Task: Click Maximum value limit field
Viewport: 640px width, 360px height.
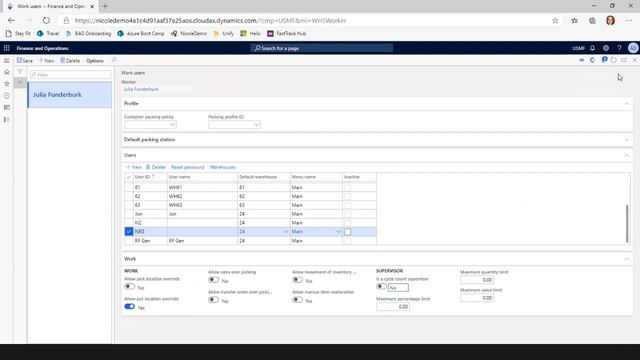Action: 477,298
